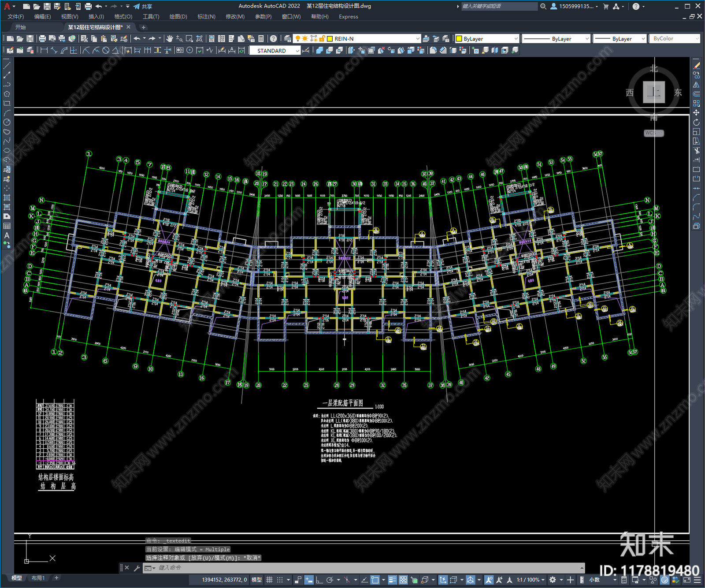The height and width of the screenshot is (588, 705).
Task: Toggle lineweight display in status bar
Action: pos(392,580)
